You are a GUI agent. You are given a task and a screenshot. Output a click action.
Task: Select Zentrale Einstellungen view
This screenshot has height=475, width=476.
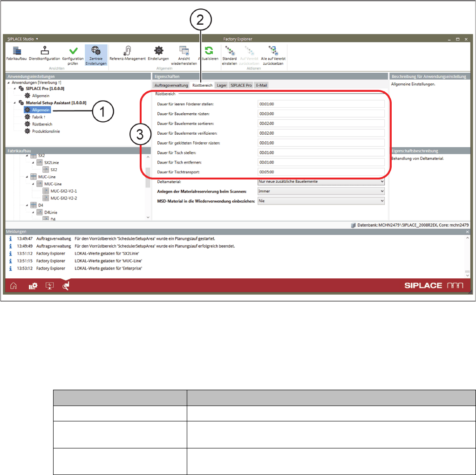(x=96, y=55)
